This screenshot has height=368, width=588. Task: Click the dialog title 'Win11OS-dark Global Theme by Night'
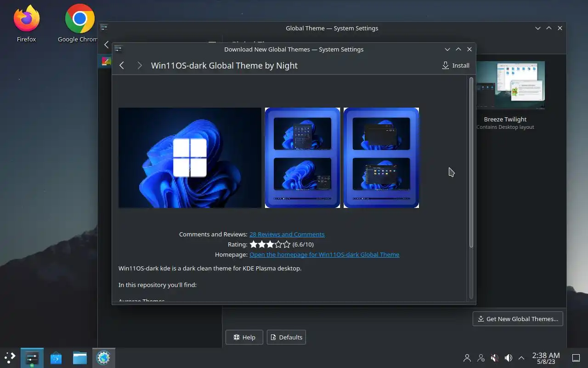point(224,65)
